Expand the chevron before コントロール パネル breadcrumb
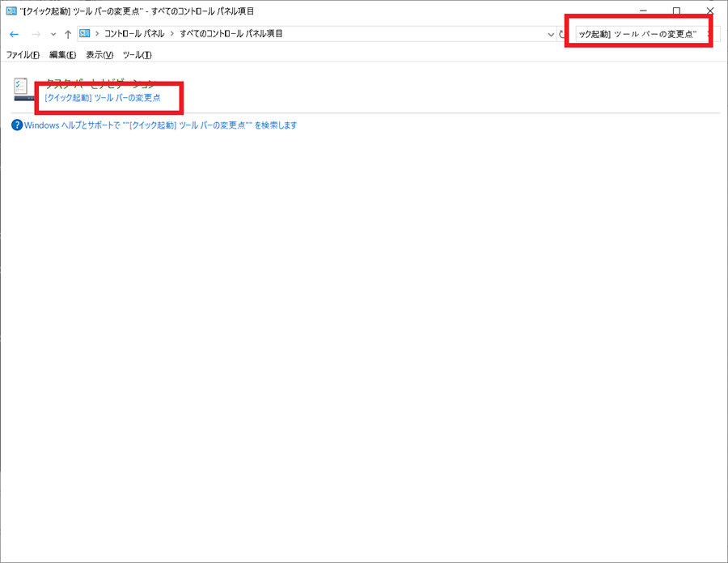Viewport: 728px width, 563px height. 97,34
